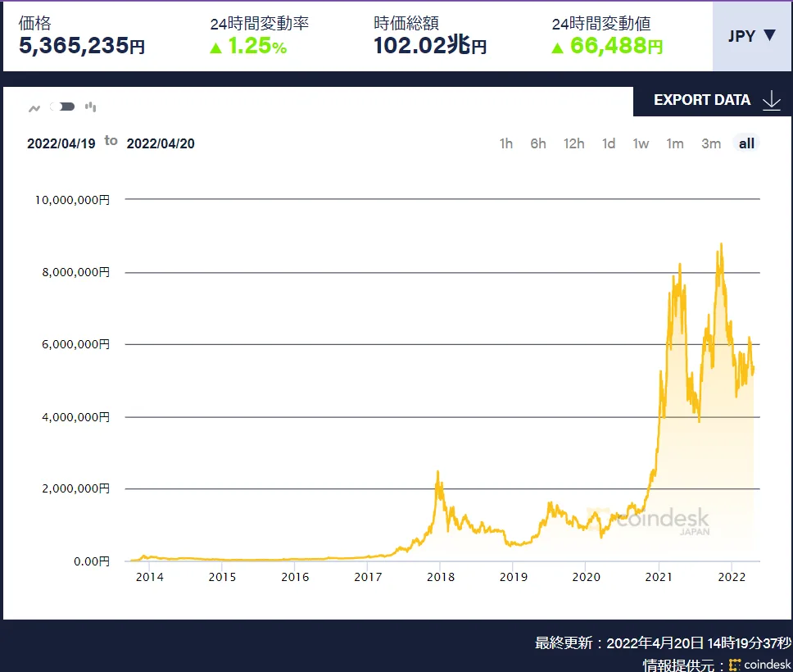
Task: Switch to the 12h time range
Action: click(573, 143)
